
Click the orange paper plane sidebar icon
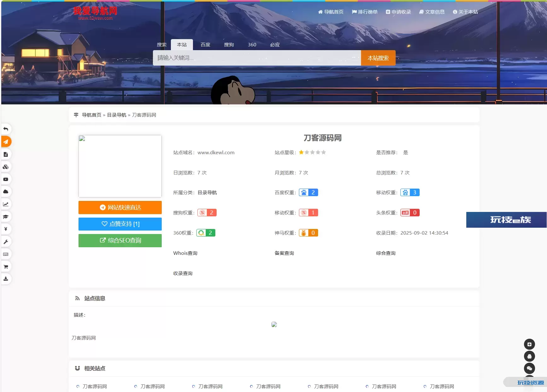pos(6,142)
